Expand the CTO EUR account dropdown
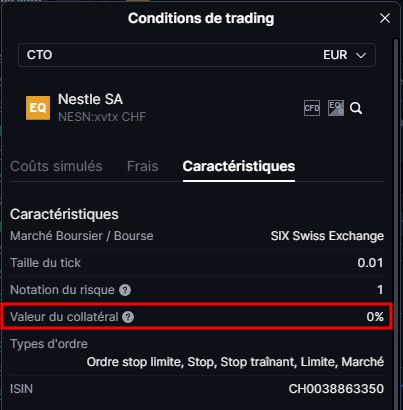Screen dimensions: 403x410 197,55
